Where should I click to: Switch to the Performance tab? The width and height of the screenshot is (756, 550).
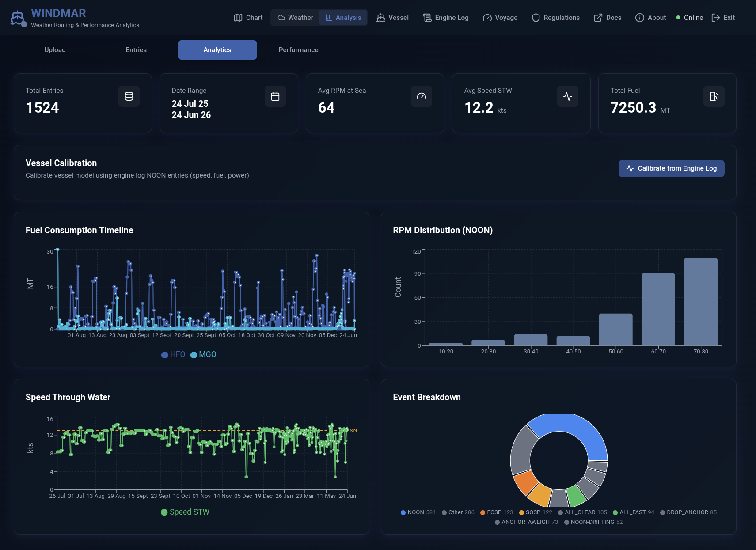(298, 50)
